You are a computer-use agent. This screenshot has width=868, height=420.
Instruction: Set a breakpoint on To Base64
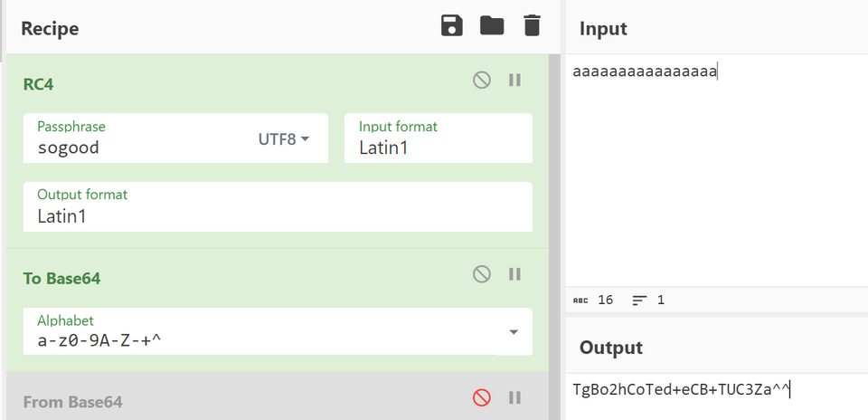pos(514,274)
